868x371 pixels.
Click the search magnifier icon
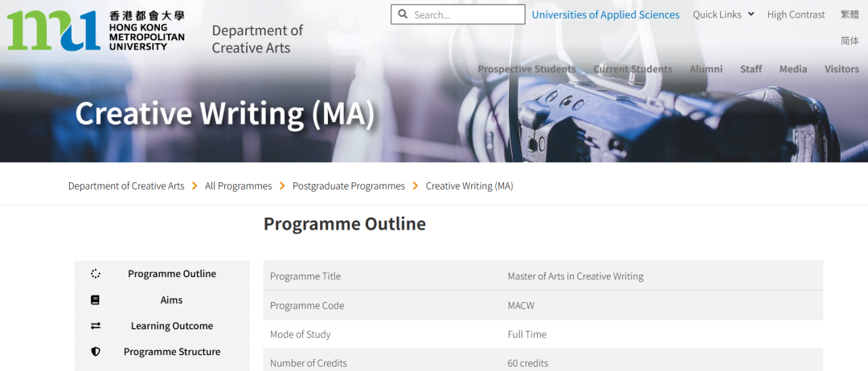[x=403, y=14]
